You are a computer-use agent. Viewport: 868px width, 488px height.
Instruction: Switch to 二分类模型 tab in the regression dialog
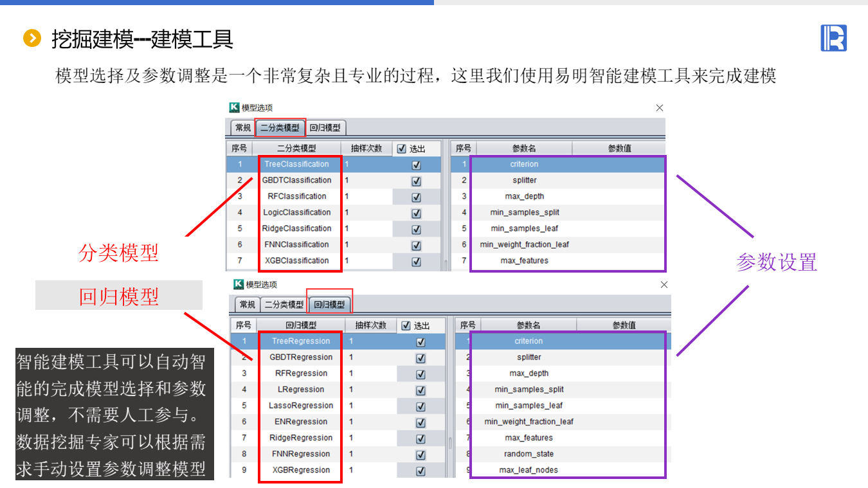(x=284, y=305)
